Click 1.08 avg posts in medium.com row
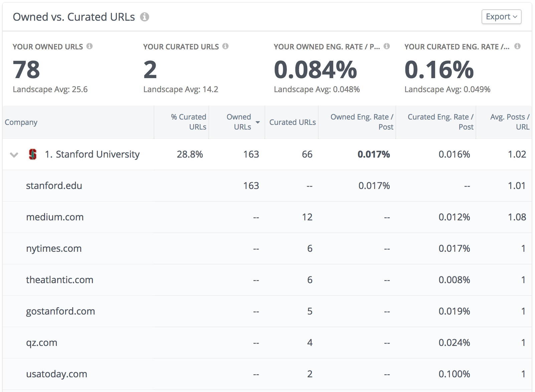 click(x=517, y=217)
